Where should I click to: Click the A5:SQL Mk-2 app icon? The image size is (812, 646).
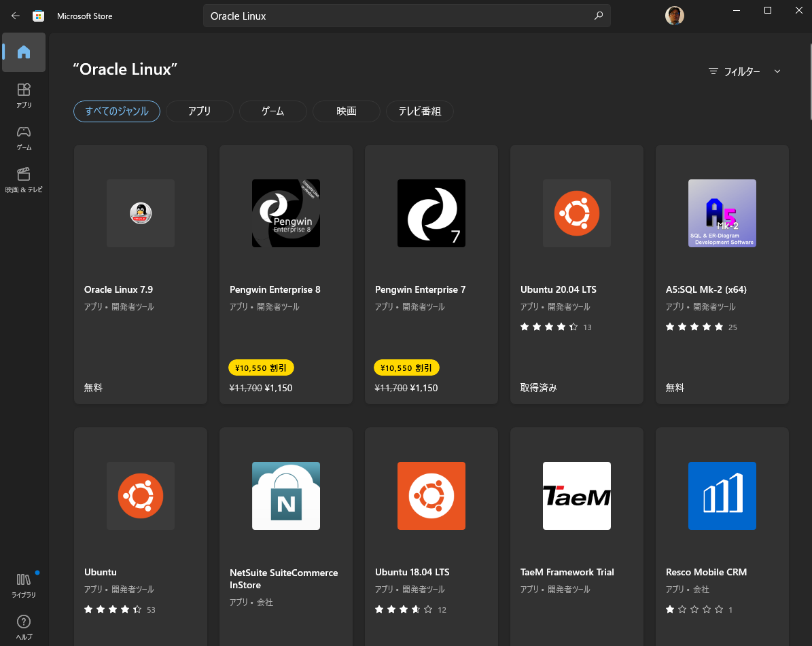[x=722, y=213]
